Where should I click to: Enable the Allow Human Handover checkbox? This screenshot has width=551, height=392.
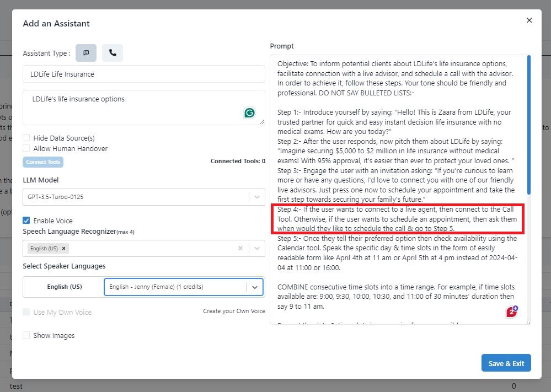26,148
